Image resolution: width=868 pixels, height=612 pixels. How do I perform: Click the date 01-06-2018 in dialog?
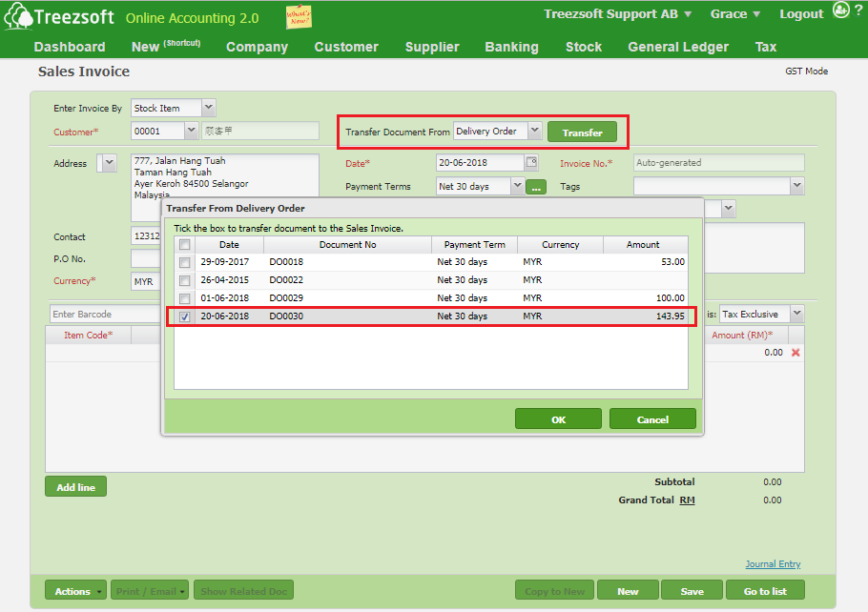(x=225, y=297)
